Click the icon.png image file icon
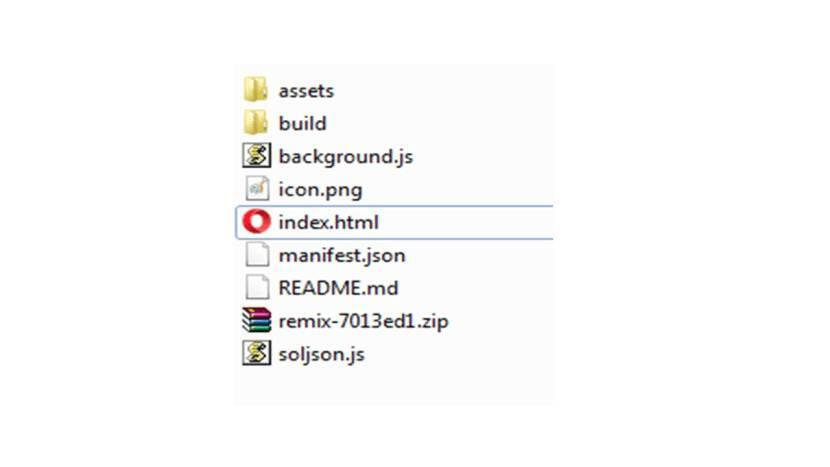This screenshot has height=467, width=830. 257,189
